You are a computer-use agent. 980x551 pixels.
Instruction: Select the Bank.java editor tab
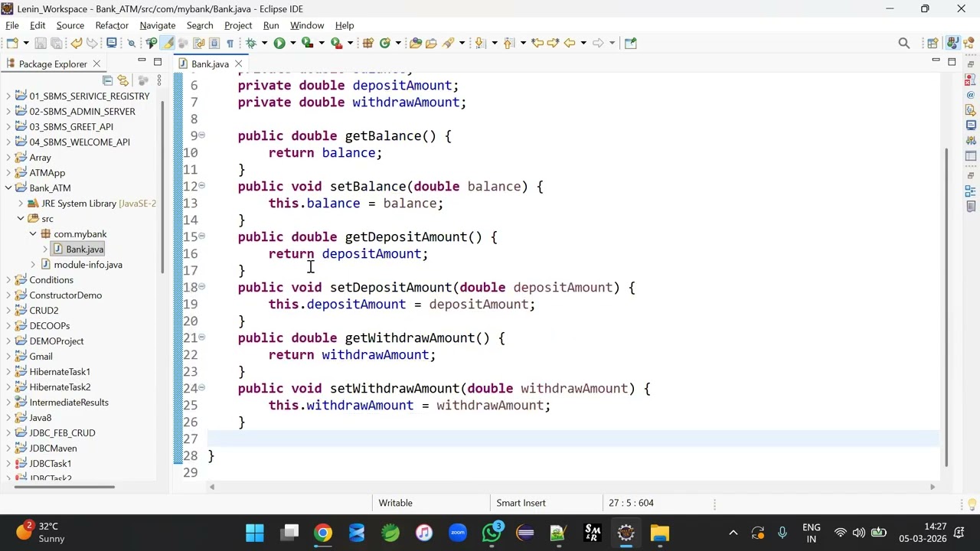coord(210,64)
